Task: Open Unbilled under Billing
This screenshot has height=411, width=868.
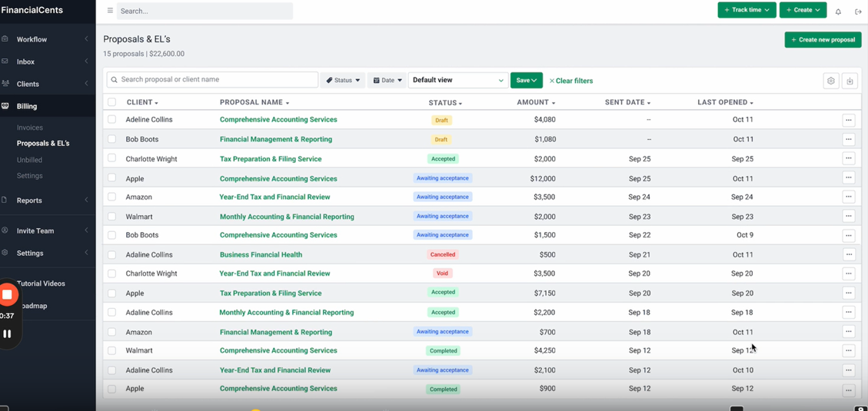Action: tap(29, 160)
